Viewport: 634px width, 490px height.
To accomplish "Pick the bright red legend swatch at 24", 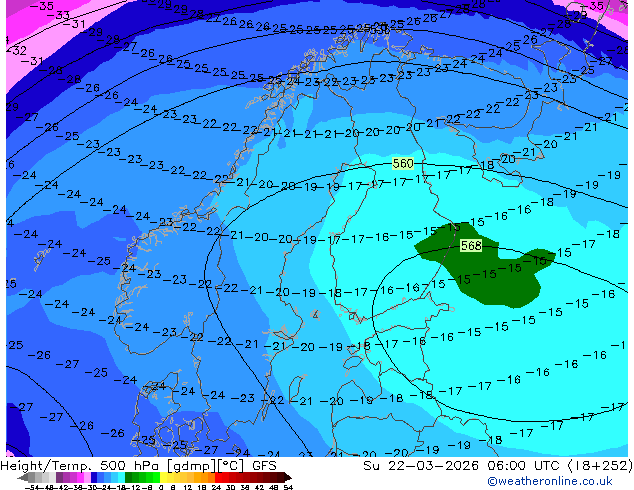I will tap(218, 477).
